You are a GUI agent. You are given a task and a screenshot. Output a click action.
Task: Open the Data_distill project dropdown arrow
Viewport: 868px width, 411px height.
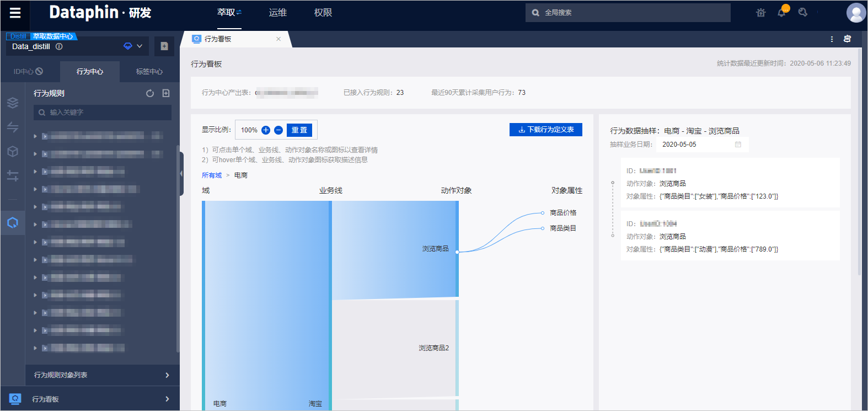click(140, 46)
